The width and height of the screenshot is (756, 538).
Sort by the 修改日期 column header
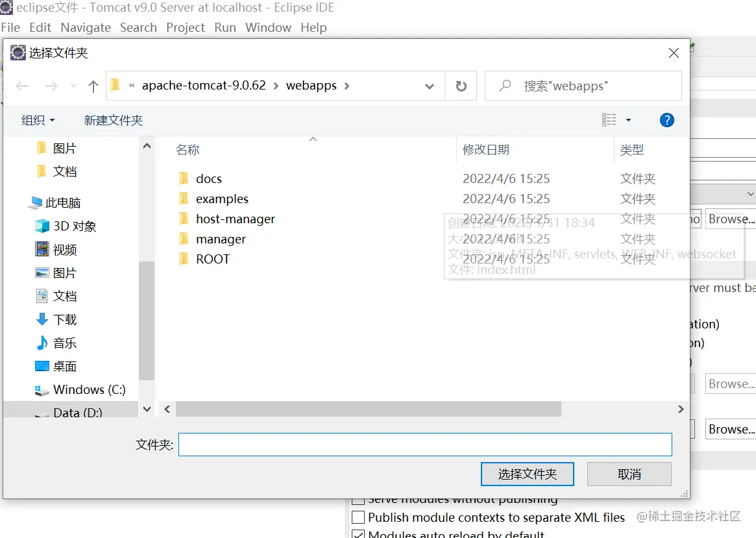click(x=486, y=149)
